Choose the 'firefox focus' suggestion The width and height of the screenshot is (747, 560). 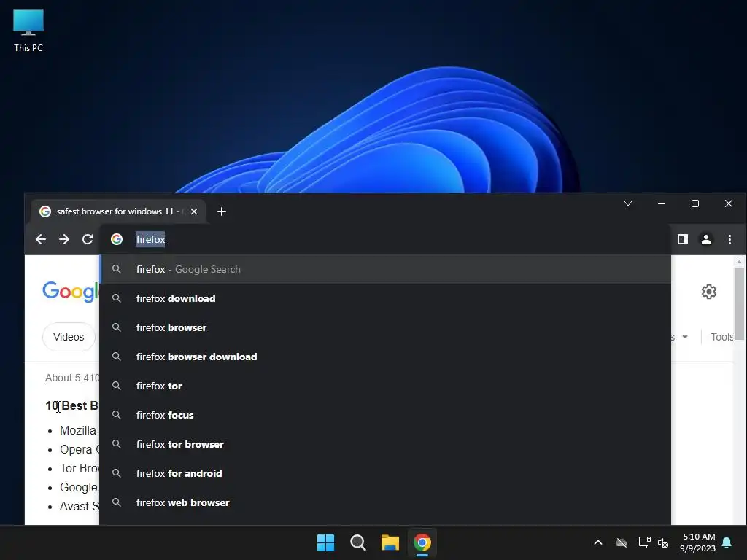(x=385, y=415)
